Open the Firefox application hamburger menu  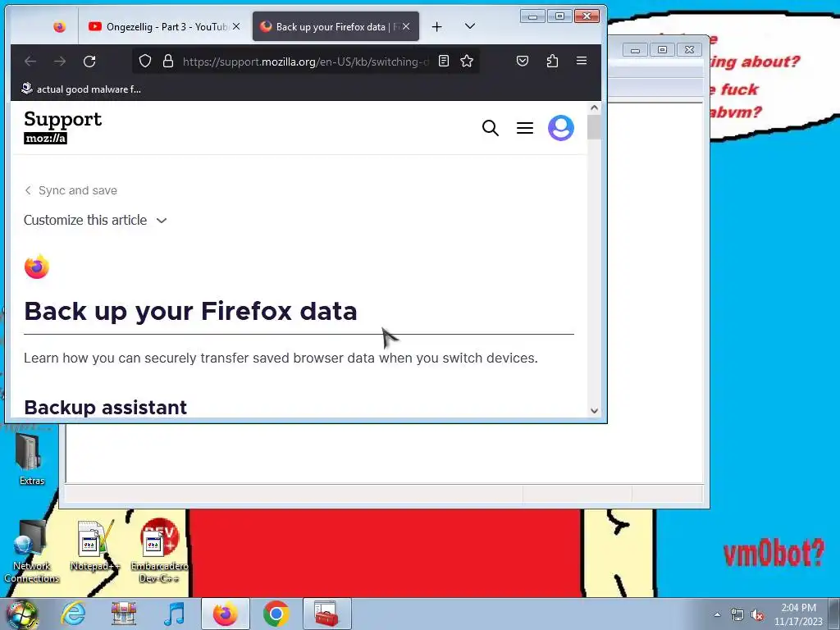(582, 61)
